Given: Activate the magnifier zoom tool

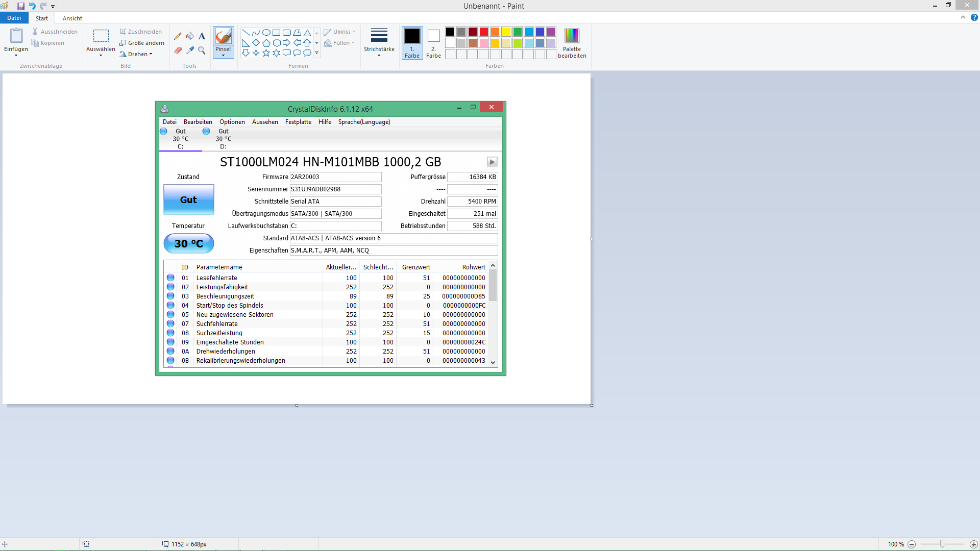Looking at the screenshot, I should pos(202,51).
